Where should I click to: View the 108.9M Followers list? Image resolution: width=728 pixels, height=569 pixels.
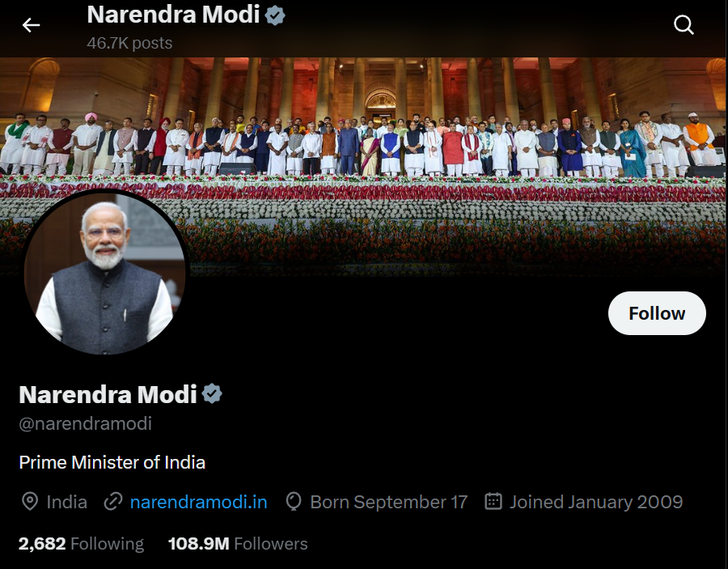238,544
